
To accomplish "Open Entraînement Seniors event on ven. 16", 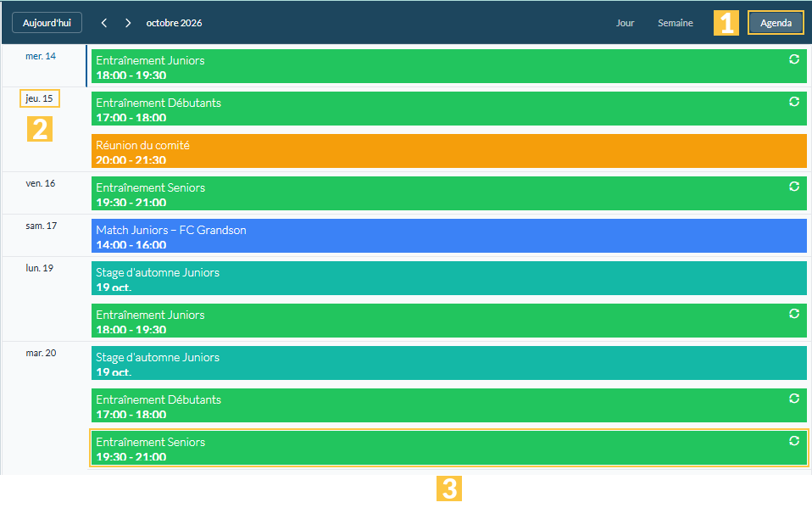I will point(449,194).
